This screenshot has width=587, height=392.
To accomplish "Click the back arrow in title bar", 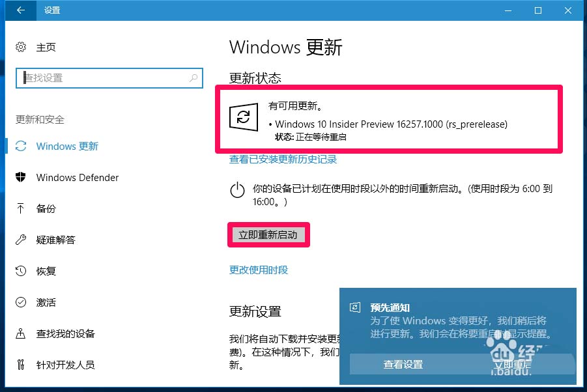I will (21, 10).
